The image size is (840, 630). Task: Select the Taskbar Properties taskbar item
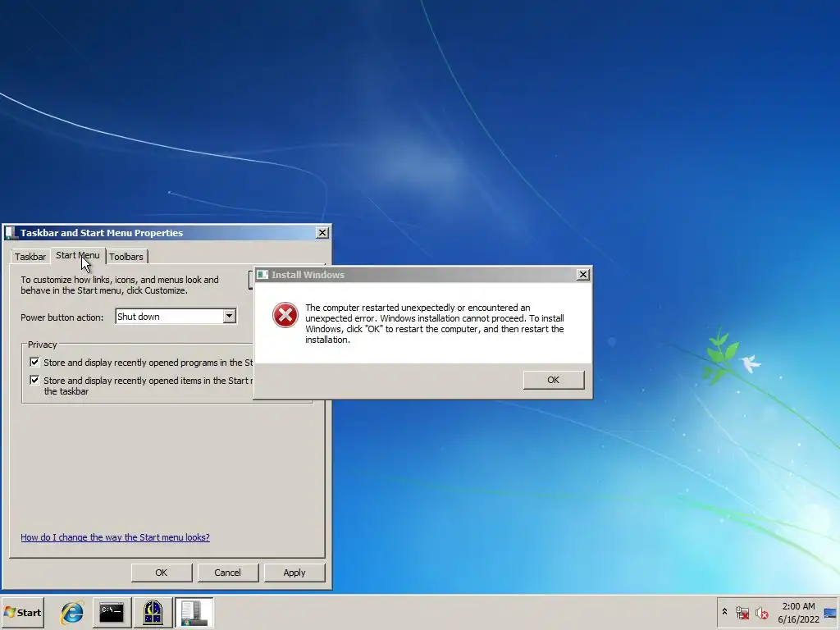pyautogui.click(x=194, y=612)
